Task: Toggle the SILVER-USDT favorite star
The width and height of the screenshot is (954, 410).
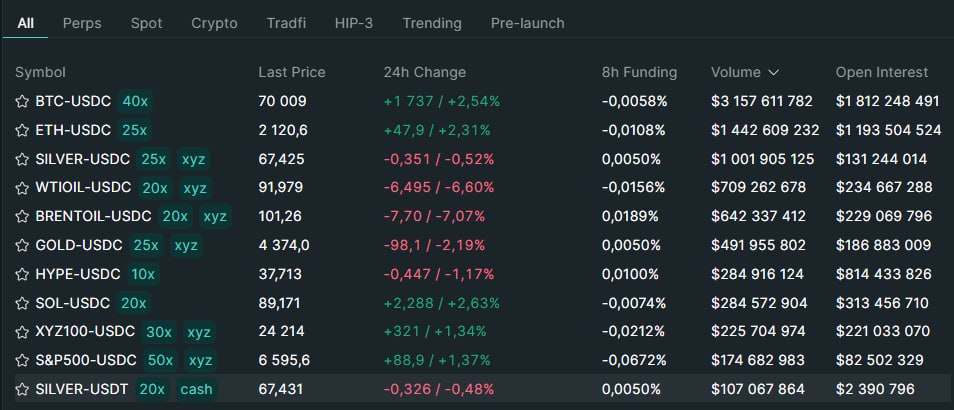Action: point(22,390)
